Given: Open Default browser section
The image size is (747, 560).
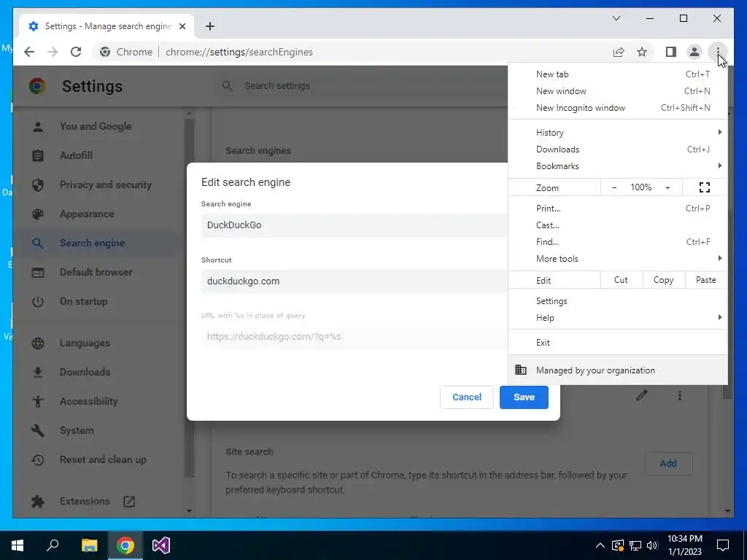Looking at the screenshot, I should click(96, 272).
